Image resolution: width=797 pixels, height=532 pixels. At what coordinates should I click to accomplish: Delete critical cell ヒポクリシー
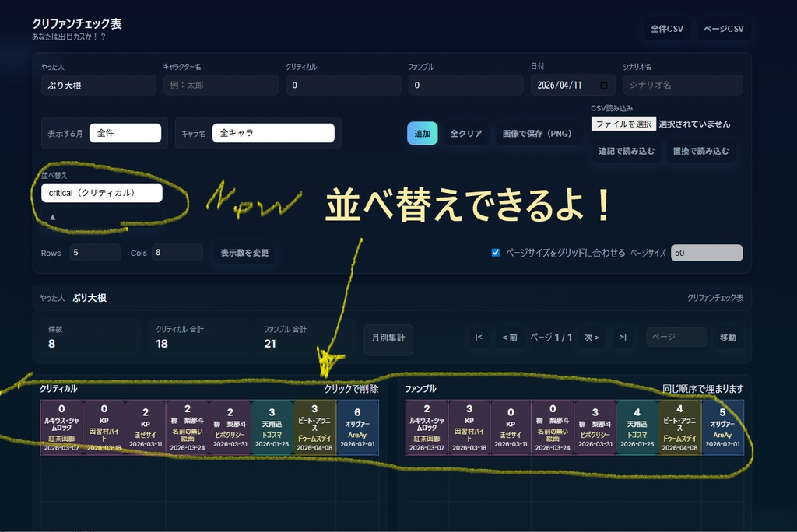(x=230, y=427)
